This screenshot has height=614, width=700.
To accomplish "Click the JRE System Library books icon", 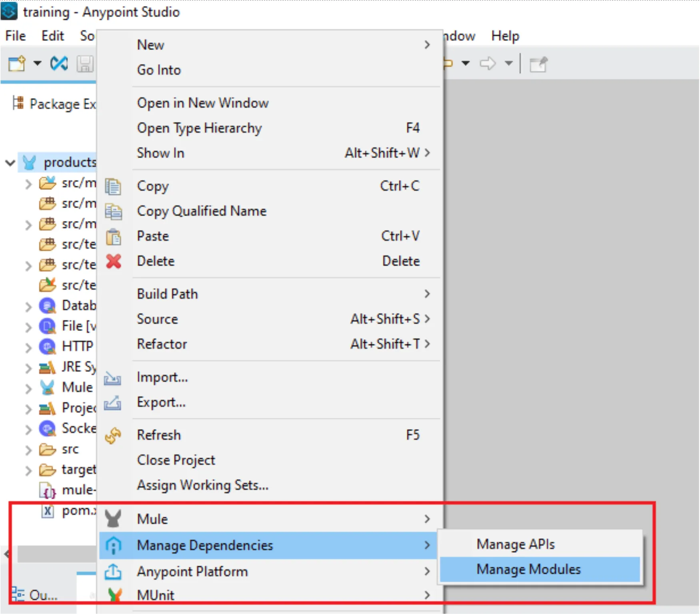I will click(47, 367).
